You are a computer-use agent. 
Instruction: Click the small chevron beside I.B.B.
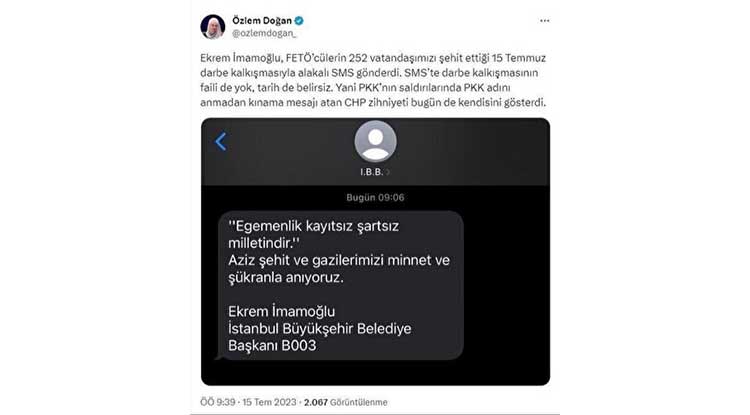(x=388, y=172)
